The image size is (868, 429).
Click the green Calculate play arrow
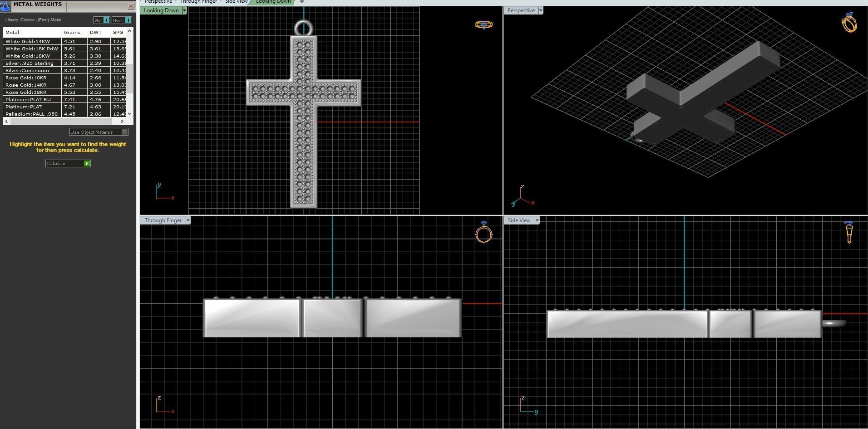[x=87, y=163]
